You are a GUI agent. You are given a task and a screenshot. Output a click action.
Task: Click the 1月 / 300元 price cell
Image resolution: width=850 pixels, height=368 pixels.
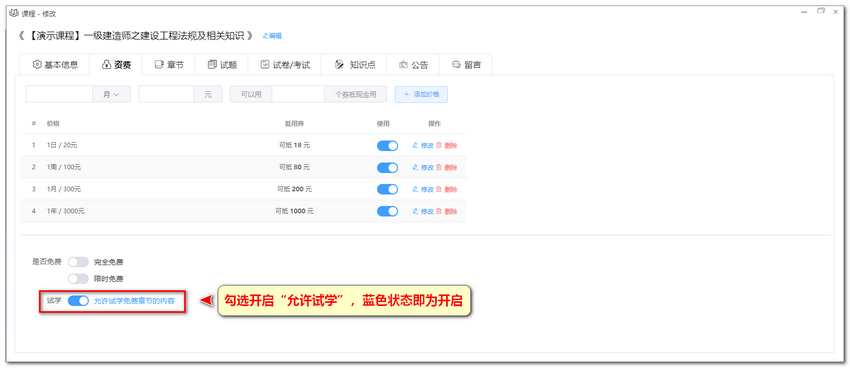[x=63, y=189]
